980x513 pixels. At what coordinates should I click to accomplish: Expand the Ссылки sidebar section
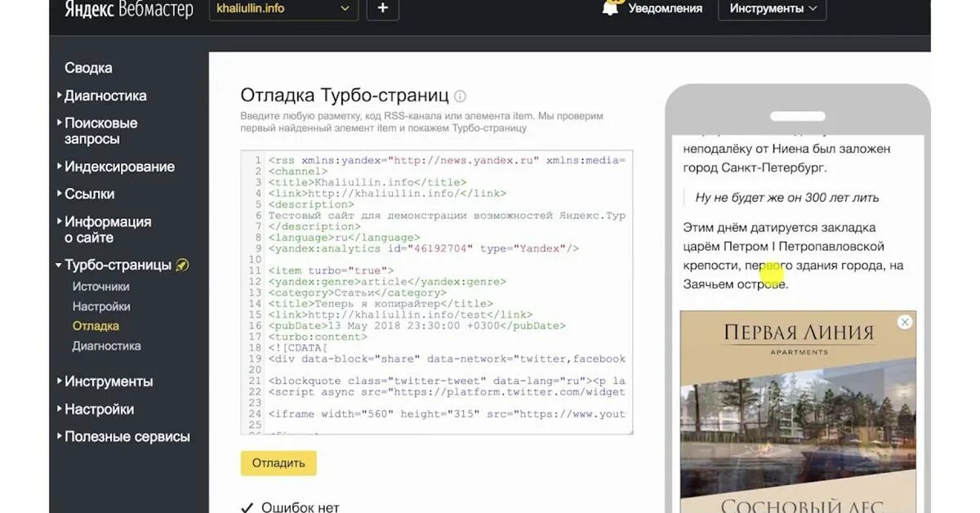88,194
